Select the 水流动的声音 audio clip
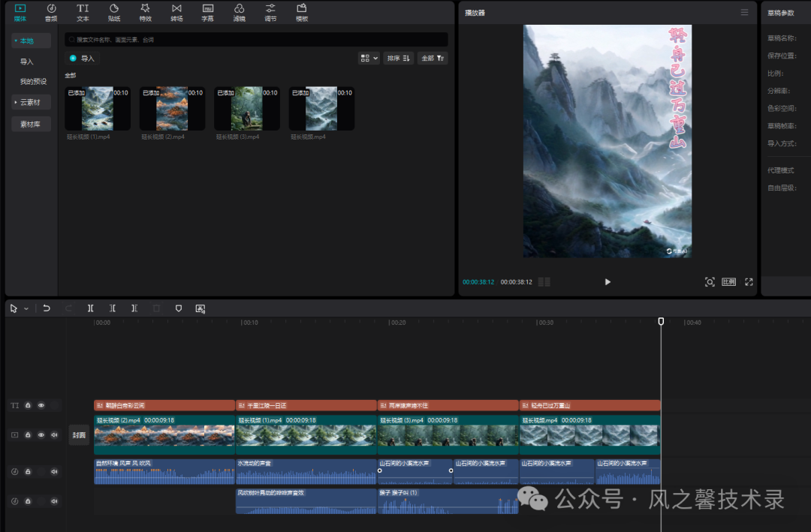The image size is (811, 532). point(306,471)
